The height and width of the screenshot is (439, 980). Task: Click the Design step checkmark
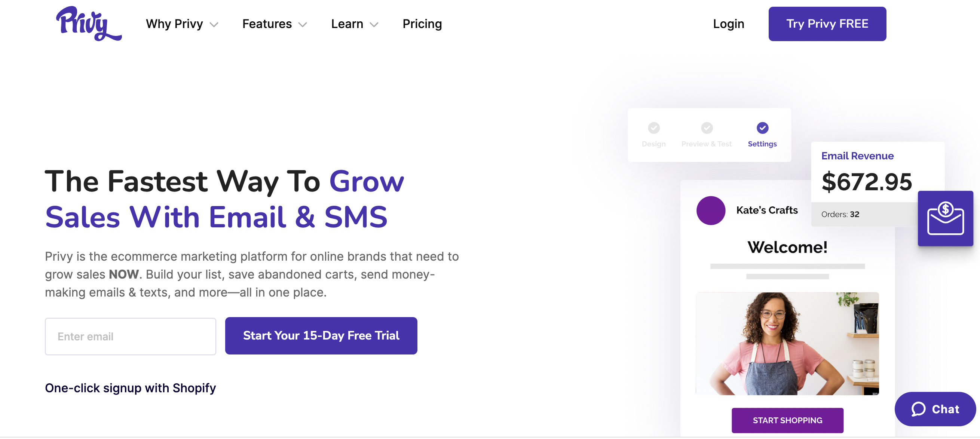tap(653, 128)
